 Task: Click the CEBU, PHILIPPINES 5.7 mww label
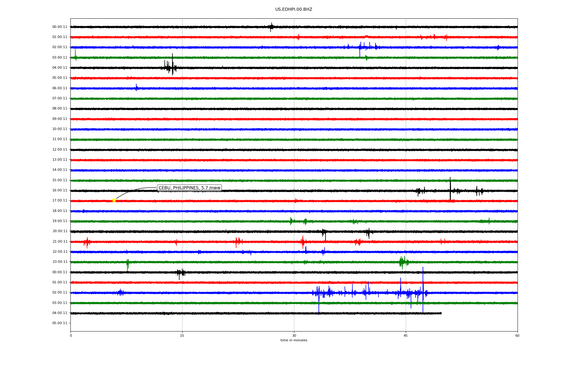point(189,188)
